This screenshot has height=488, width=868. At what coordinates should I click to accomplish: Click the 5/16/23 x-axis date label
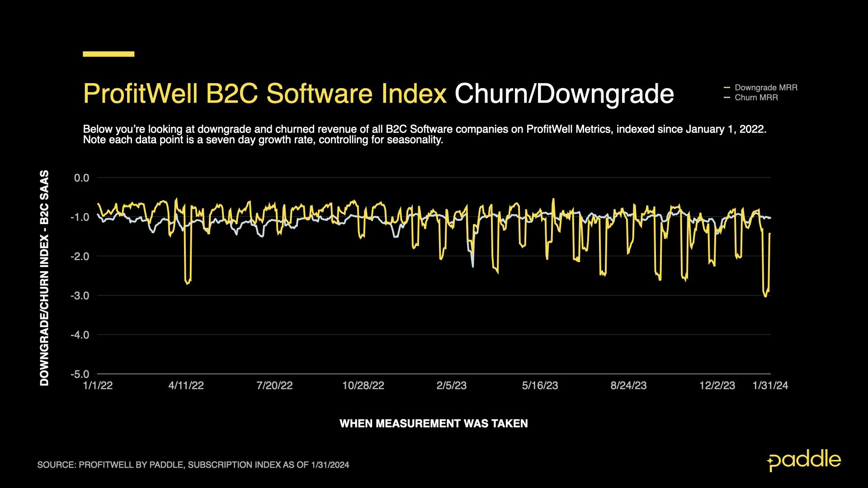pos(540,385)
